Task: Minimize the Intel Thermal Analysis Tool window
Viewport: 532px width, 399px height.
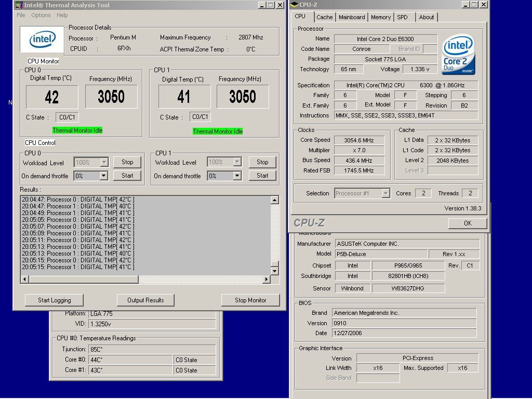Action: 262,5
